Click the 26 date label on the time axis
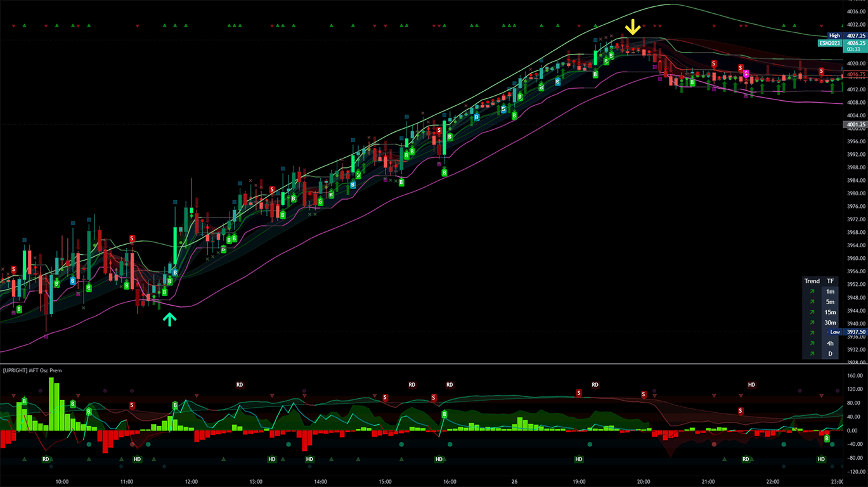868x487 pixels. click(514, 481)
